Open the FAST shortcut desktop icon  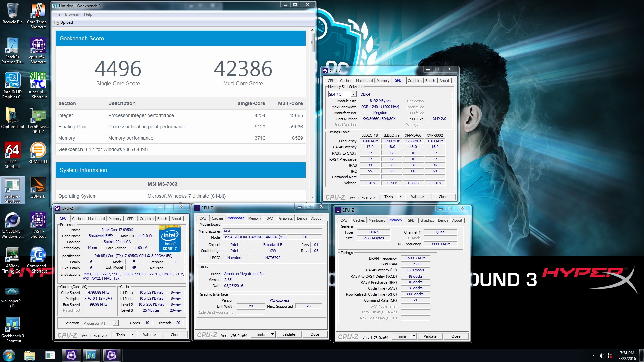[x=38, y=225]
